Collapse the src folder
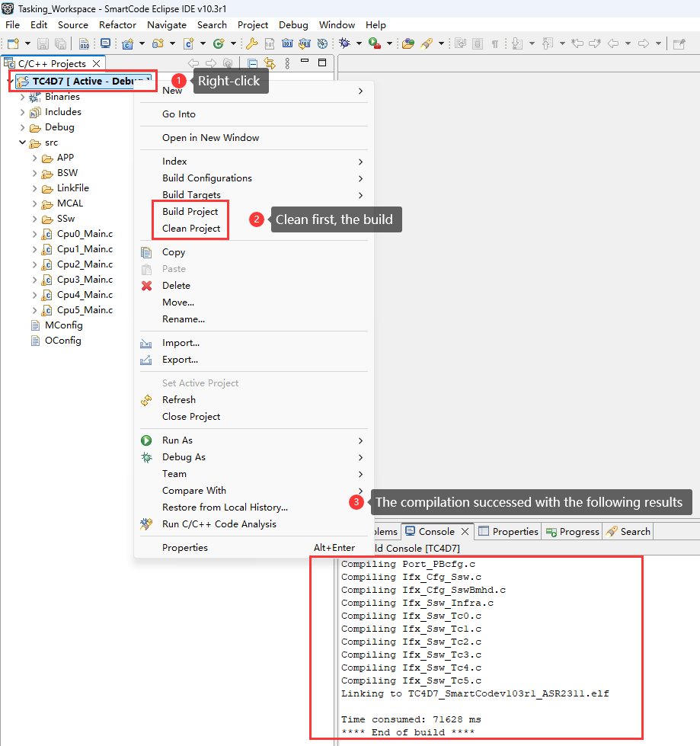 click(x=23, y=142)
